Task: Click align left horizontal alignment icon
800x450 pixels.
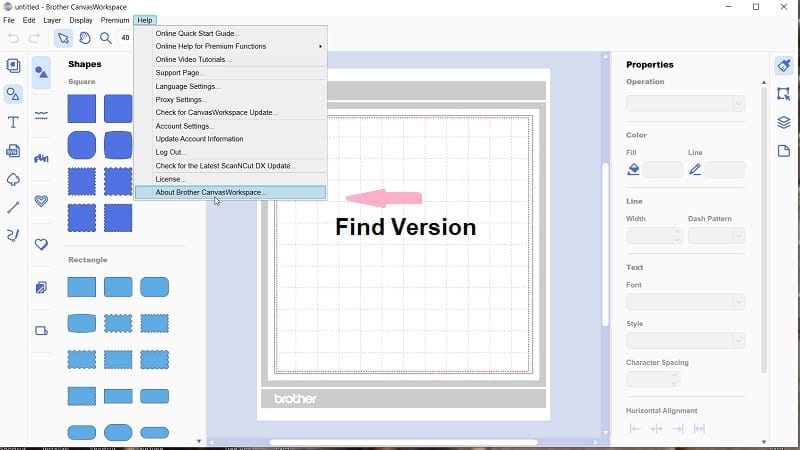Action: coord(635,429)
